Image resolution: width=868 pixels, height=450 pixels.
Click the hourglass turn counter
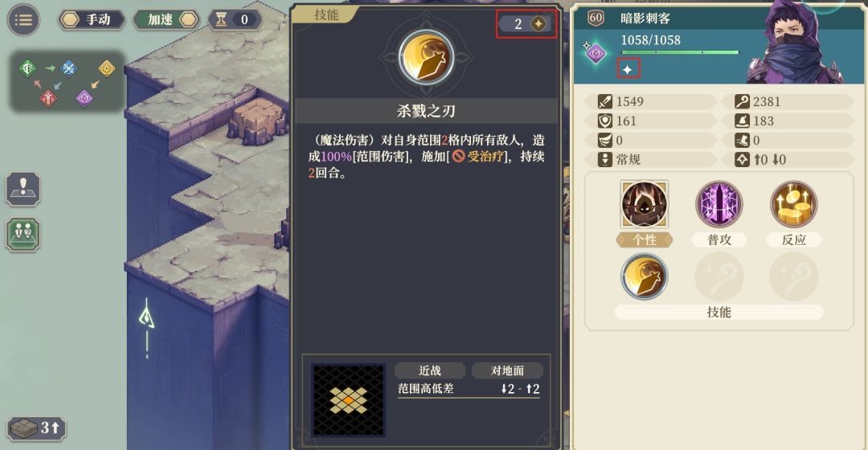click(234, 20)
